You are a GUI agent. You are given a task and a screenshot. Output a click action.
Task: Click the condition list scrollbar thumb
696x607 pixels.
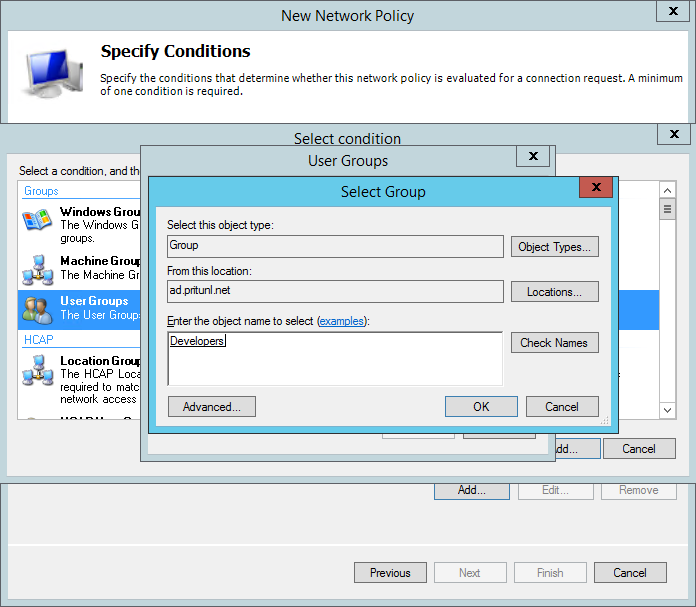(x=667, y=209)
